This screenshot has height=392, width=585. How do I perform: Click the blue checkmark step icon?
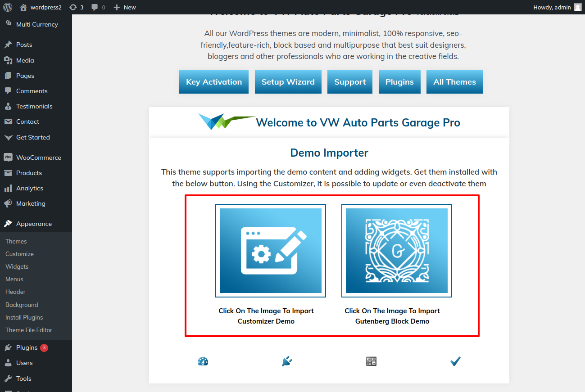455,361
